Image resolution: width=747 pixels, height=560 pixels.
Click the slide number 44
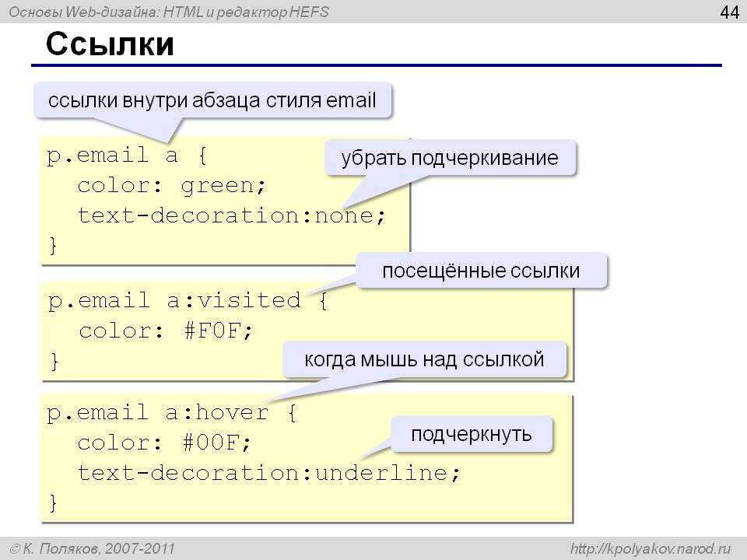(x=729, y=12)
